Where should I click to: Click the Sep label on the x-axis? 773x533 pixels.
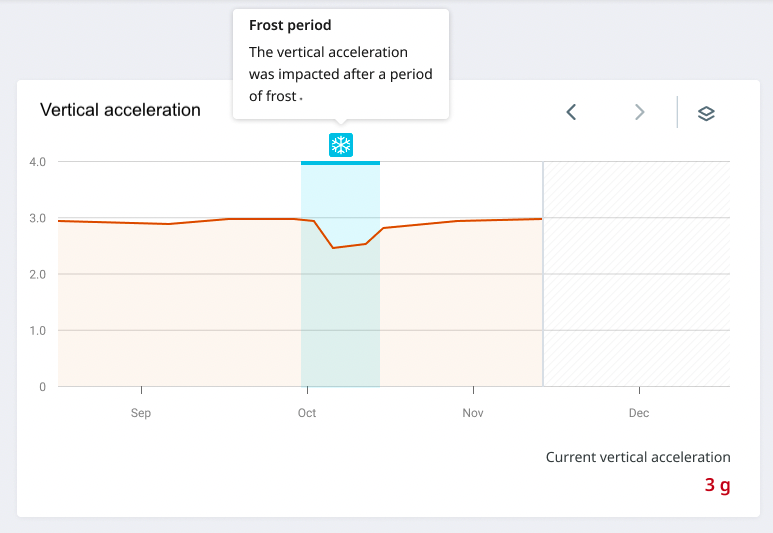[x=141, y=413]
